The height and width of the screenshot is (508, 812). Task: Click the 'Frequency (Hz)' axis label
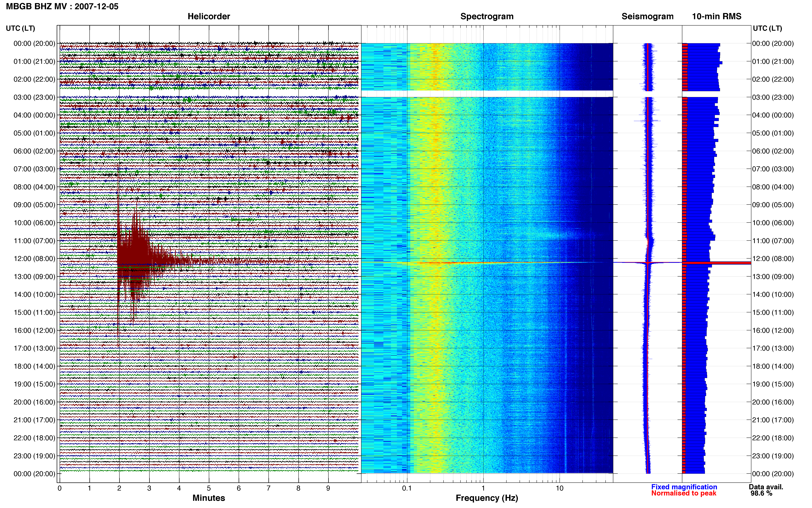(487, 498)
